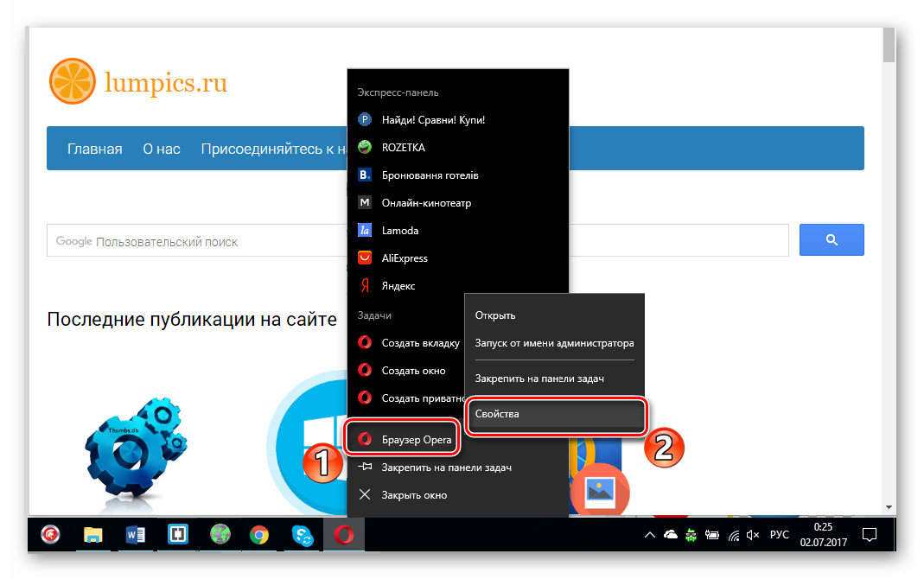Open the 'О нас' nav link

[x=162, y=149]
